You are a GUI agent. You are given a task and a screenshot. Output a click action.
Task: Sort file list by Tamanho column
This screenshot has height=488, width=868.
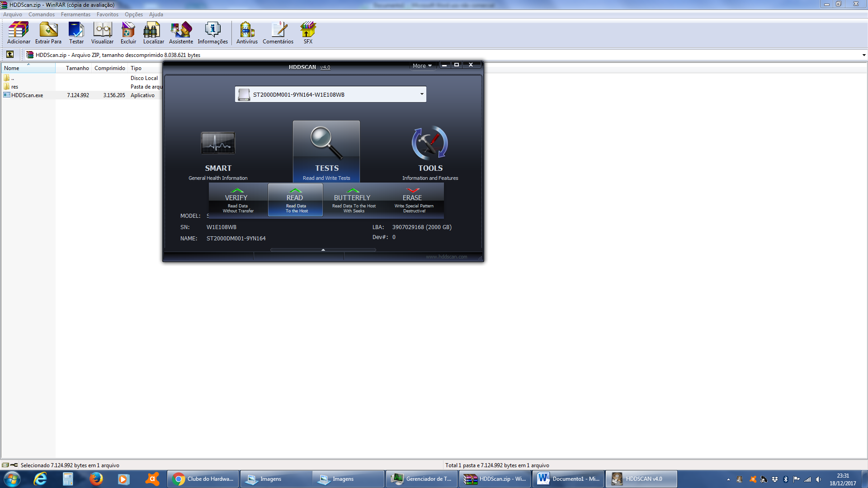pyautogui.click(x=74, y=68)
